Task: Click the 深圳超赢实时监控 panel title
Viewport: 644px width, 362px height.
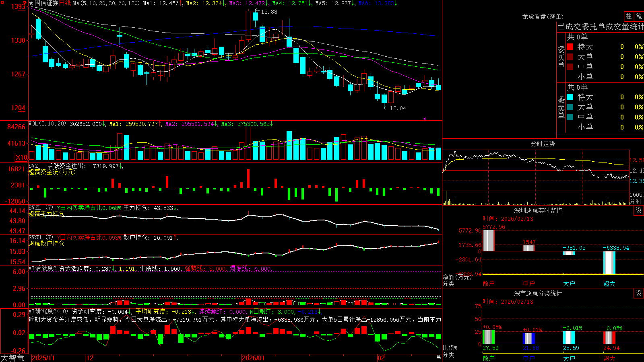Action: tap(538, 210)
